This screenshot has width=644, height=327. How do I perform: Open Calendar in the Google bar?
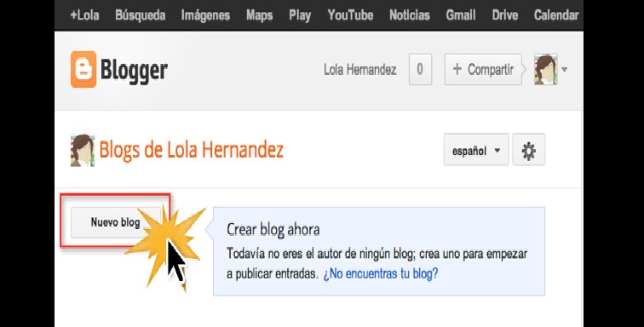pos(556,15)
